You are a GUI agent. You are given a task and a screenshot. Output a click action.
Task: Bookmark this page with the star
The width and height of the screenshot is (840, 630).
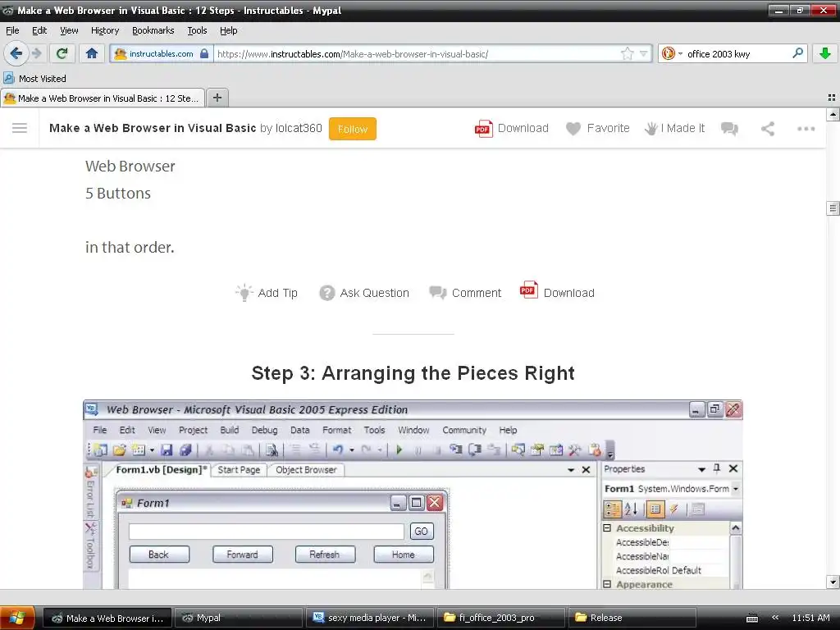pyautogui.click(x=627, y=53)
